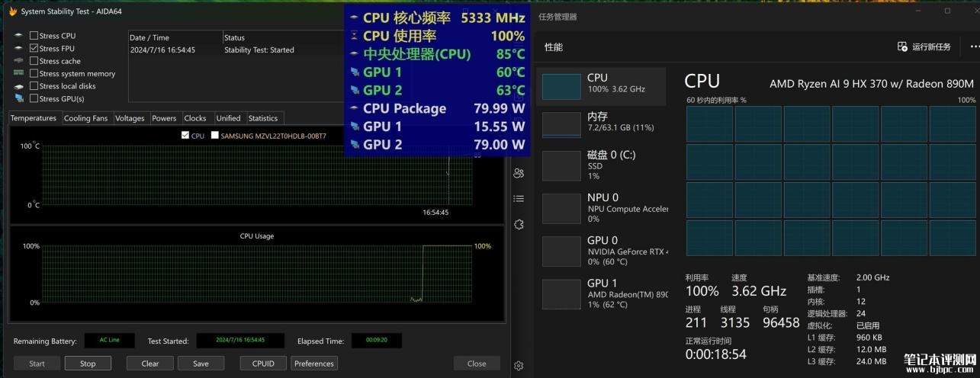Click 'AMD Ryzen AI 9 HX 370' processor name
The width and height of the screenshot is (980, 378).
coord(872,84)
